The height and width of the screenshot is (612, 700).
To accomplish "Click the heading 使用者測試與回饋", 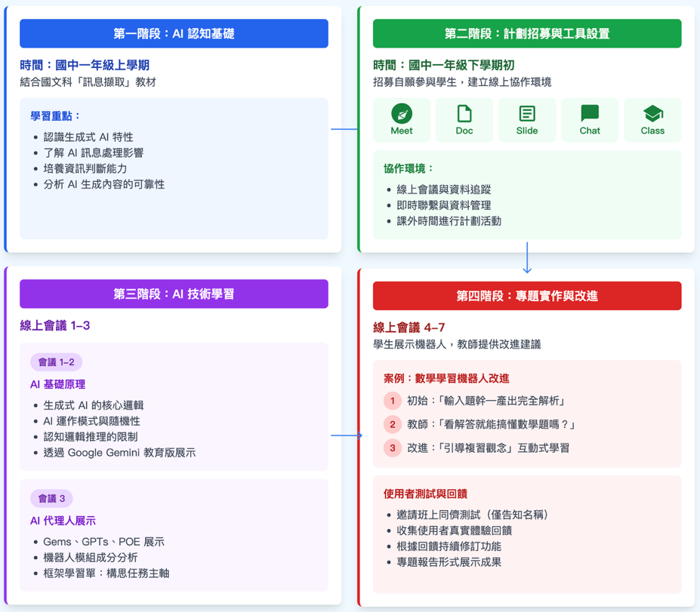I will point(425,494).
